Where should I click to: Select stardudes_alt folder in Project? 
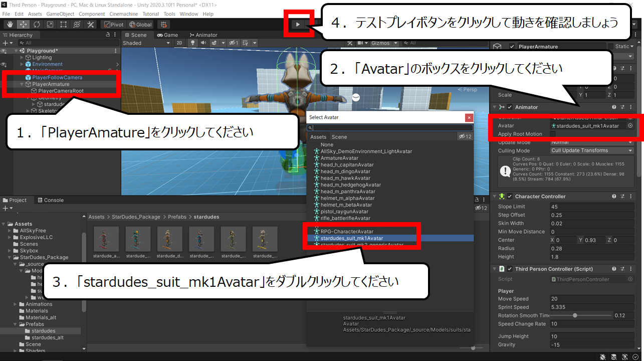[x=47, y=337]
